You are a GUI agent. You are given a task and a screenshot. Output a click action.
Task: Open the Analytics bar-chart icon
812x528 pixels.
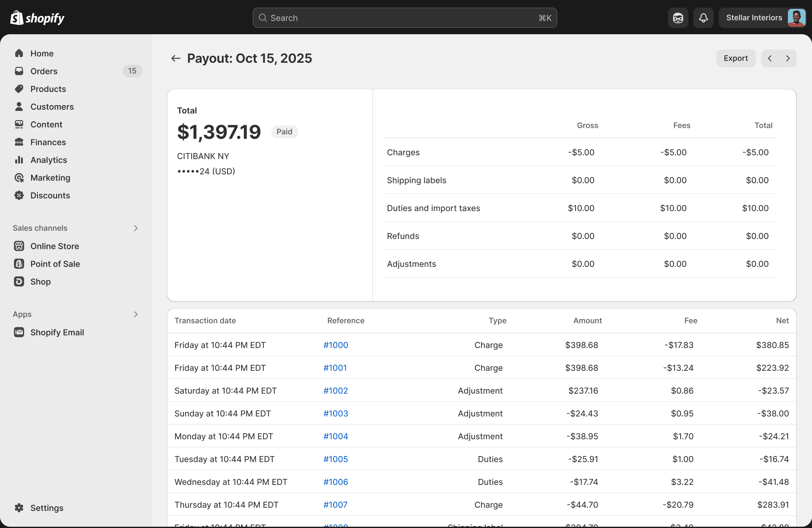coord(19,160)
